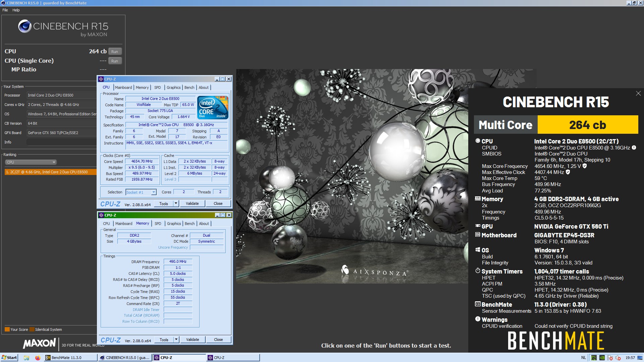Run the CPU (Single Core) test
The width and height of the screenshot is (644, 362).
click(115, 61)
